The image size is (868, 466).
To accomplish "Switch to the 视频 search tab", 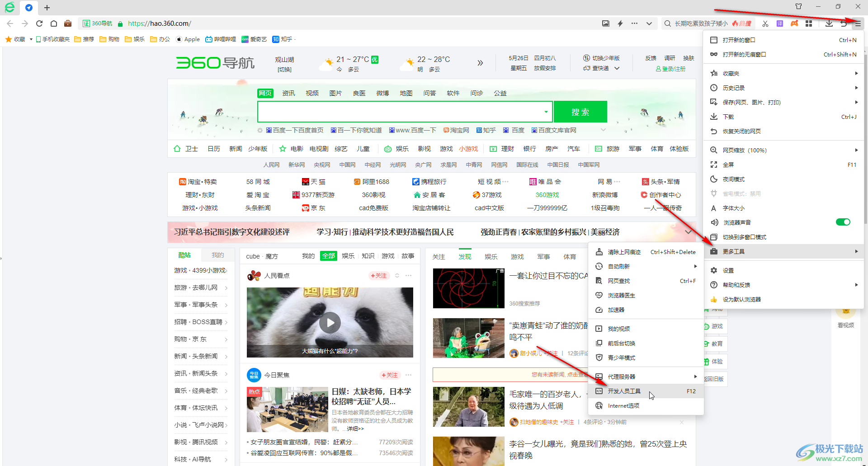I will click(312, 93).
